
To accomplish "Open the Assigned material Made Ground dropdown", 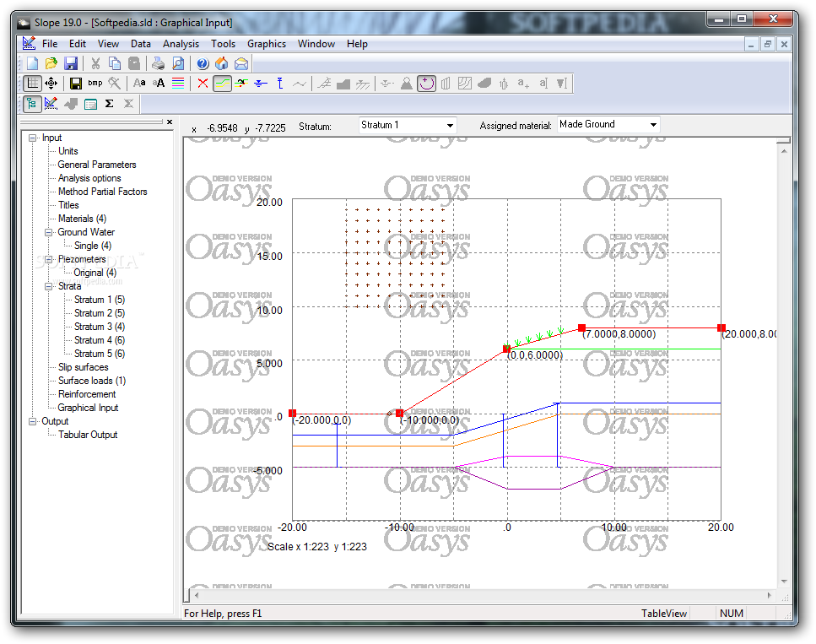I will pyautogui.click(x=608, y=124).
